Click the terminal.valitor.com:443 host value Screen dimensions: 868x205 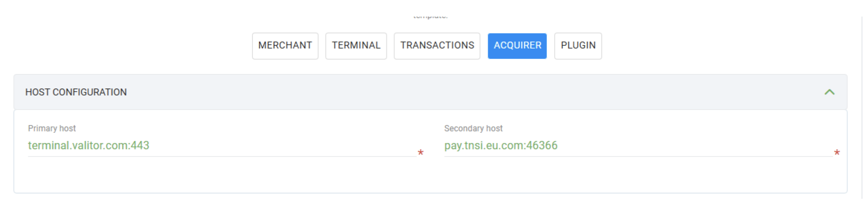coord(88,146)
